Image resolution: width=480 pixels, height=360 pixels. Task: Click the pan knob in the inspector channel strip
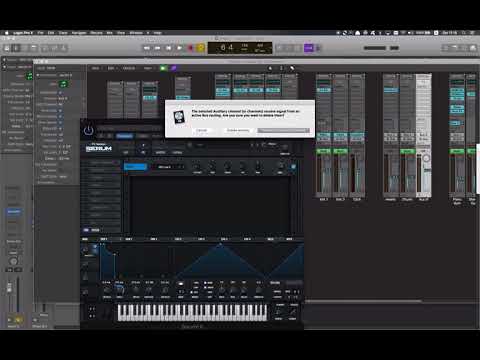click(x=13, y=261)
